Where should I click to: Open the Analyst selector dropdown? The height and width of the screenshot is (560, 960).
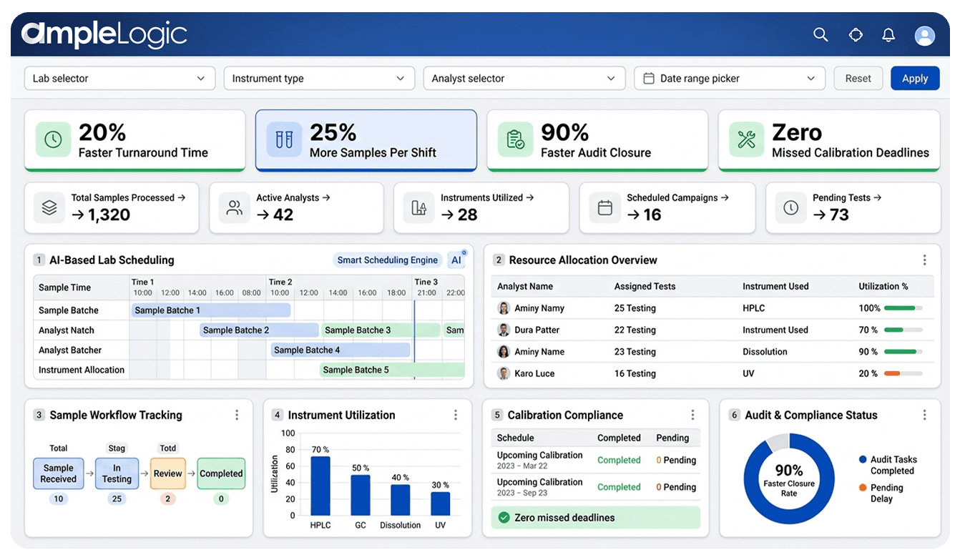[x=524, y=79]
